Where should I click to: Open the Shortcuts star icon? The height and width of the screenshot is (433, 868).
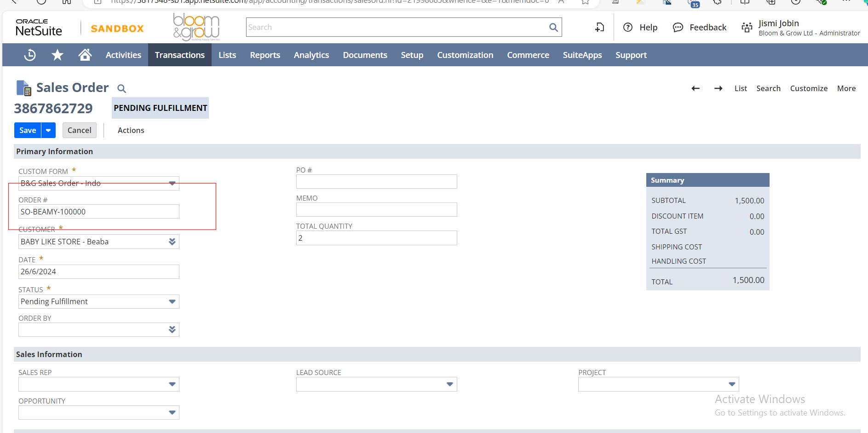[x=57, y=55]
